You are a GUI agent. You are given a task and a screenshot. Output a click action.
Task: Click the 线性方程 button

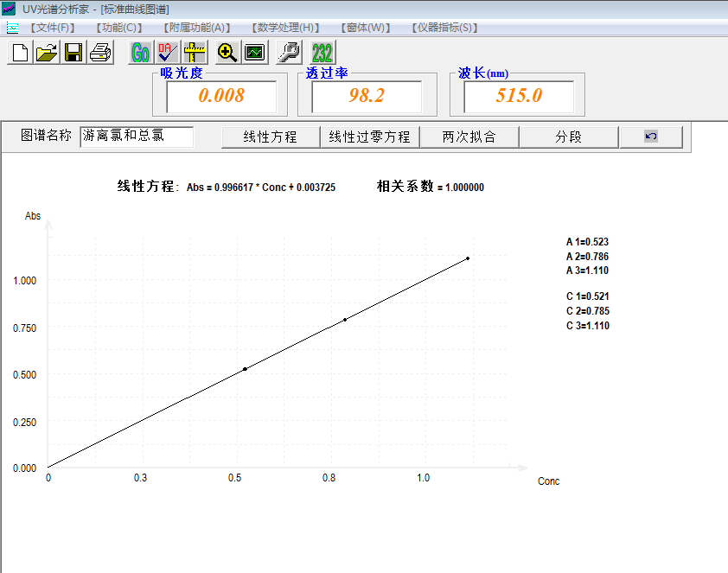pyautogui.click(x=270, y=137)
